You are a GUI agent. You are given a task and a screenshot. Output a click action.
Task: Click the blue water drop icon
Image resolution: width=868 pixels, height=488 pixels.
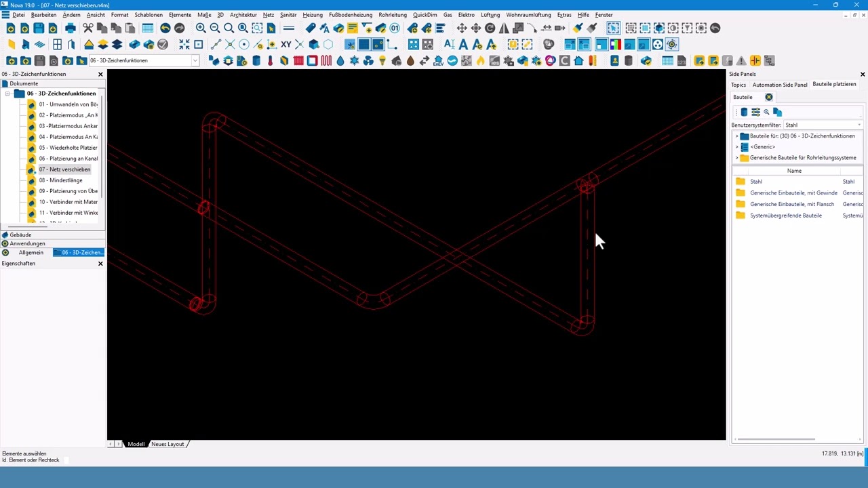340,61
